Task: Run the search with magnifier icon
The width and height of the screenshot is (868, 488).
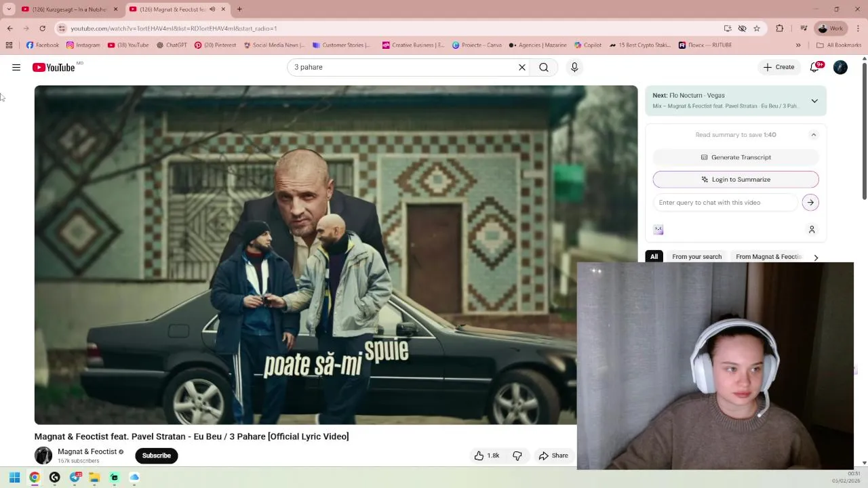Action: point(544,67)
